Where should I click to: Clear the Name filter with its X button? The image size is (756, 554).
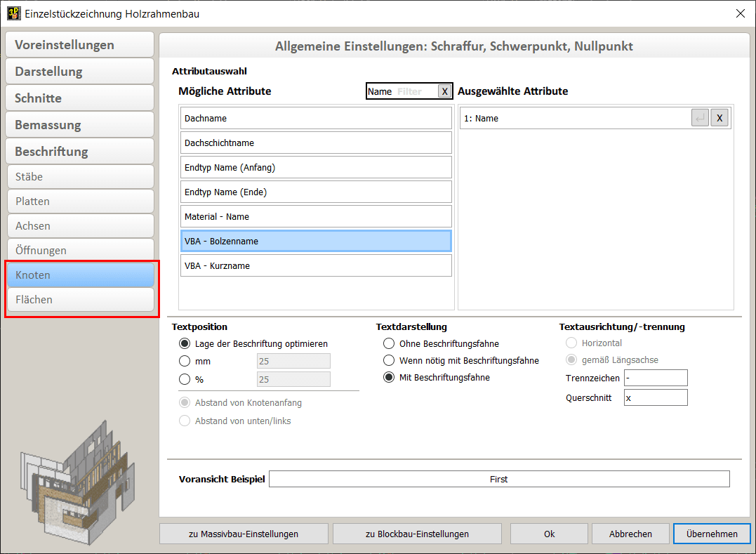(x=444, y=91)
